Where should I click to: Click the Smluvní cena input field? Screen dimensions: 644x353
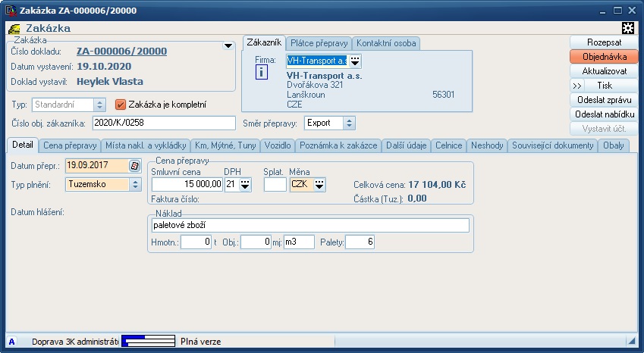click(187, 185)
